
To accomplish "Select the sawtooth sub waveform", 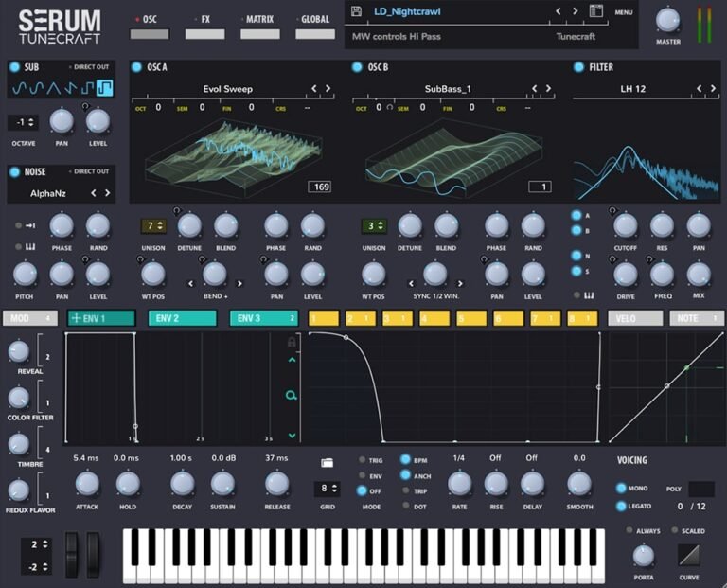I will (70, 88).
